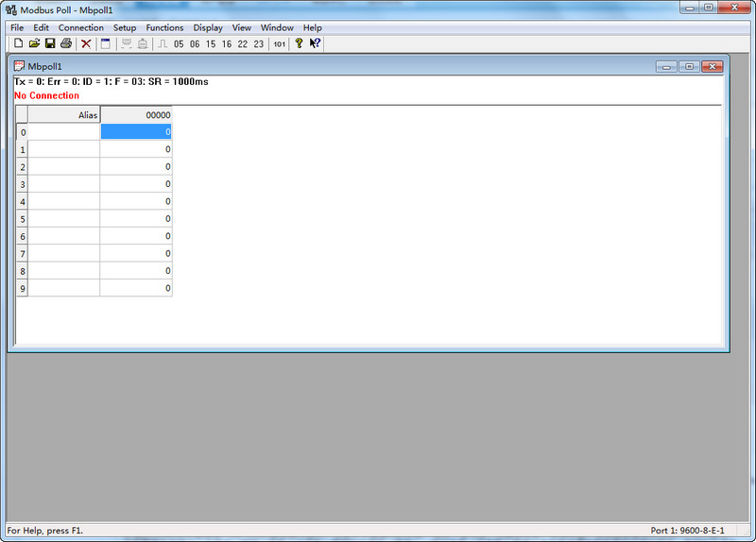Click the Mbpoll1 child window icon
756x542 pixels.
point(19,66)
